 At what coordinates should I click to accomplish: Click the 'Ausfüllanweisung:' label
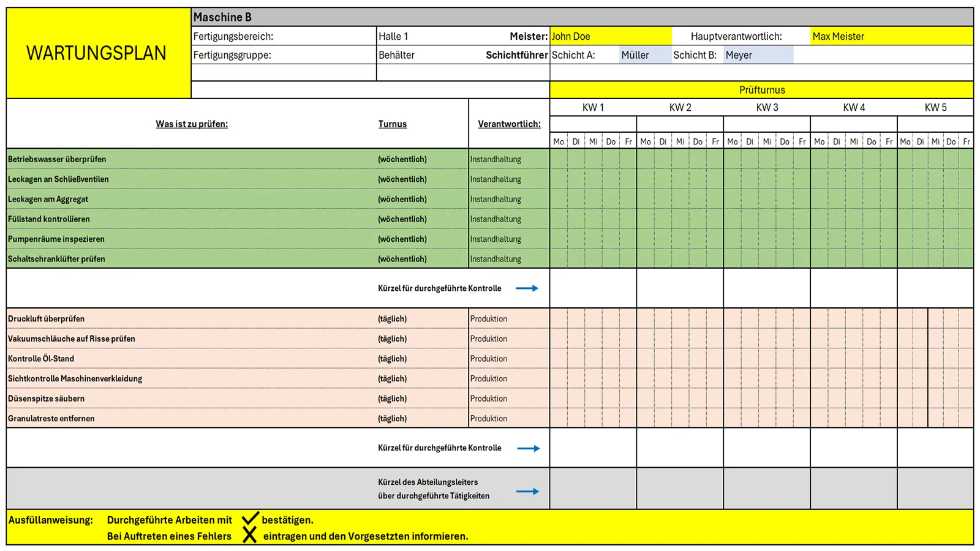click(x=51, y=520)
